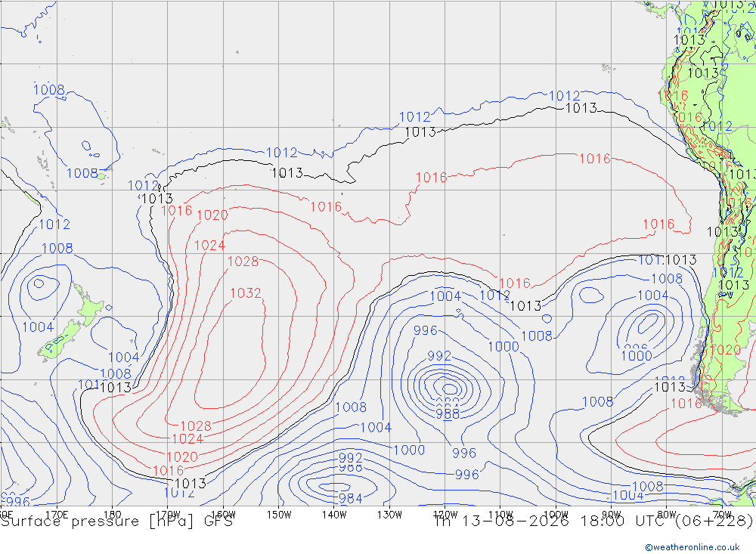Click the blue 1008 label in upper left

pyautogui.click(x=48, y=90)
